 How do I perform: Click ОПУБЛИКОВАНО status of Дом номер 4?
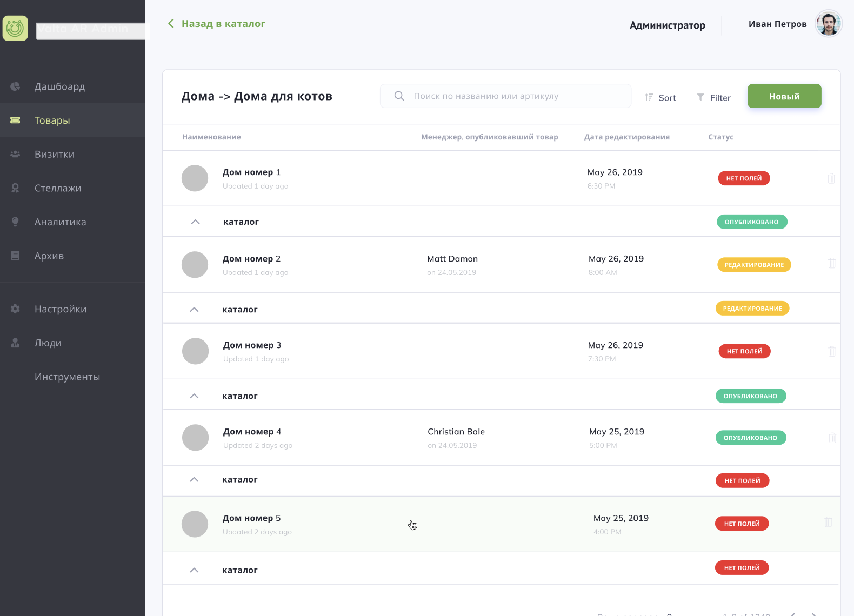tap(750, 438)
